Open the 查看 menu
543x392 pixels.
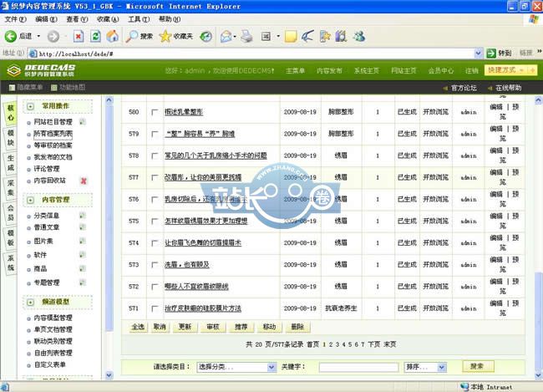coord(77,19)
